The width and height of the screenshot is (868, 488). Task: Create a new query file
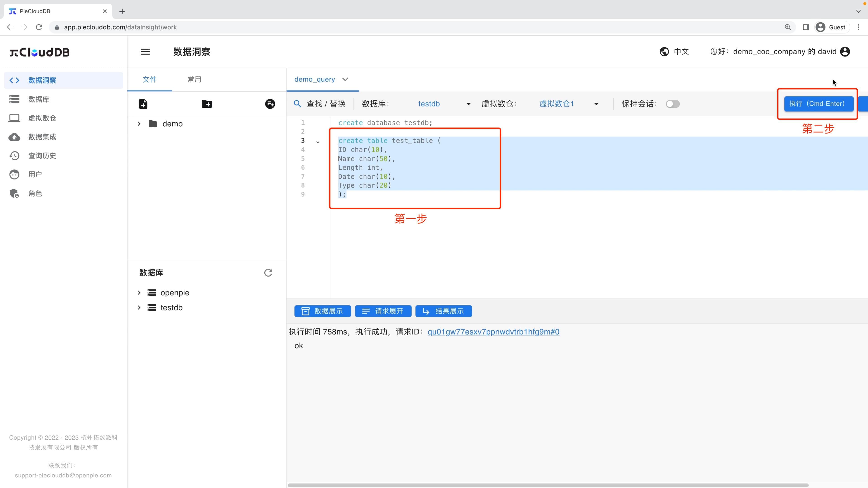click(143, 104)
